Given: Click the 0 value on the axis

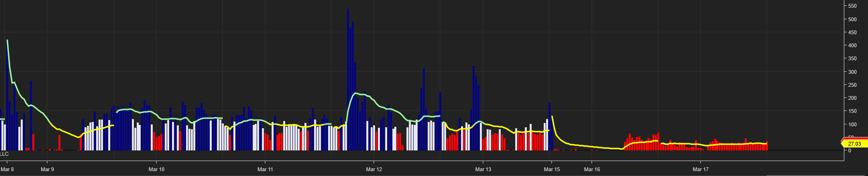Looking at the screenshot, I should pyautogui.click(x=850, y=150).
